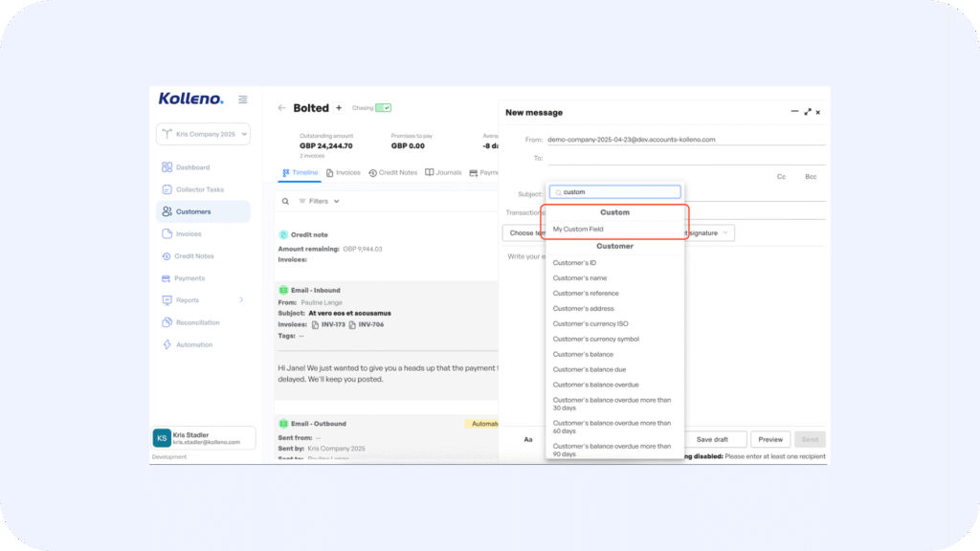This screenshot has width=980, height=551.
Task: Toggle the Chasing switch off
Action: click(x=383, y=108)
